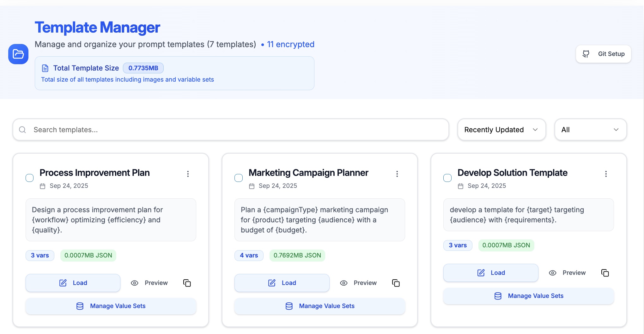Copy the Process Improvement Plan template
The image size is (644, 334).
187,283
